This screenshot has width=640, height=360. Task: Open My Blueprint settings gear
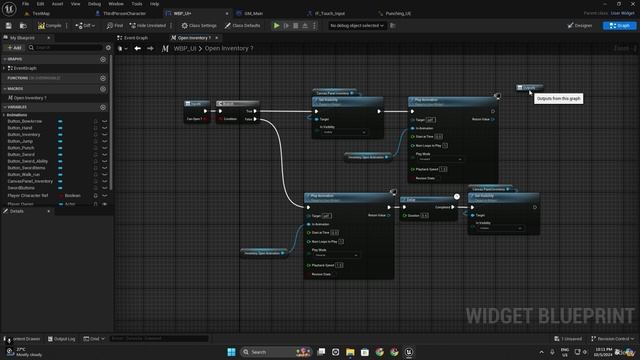point(108,48)
